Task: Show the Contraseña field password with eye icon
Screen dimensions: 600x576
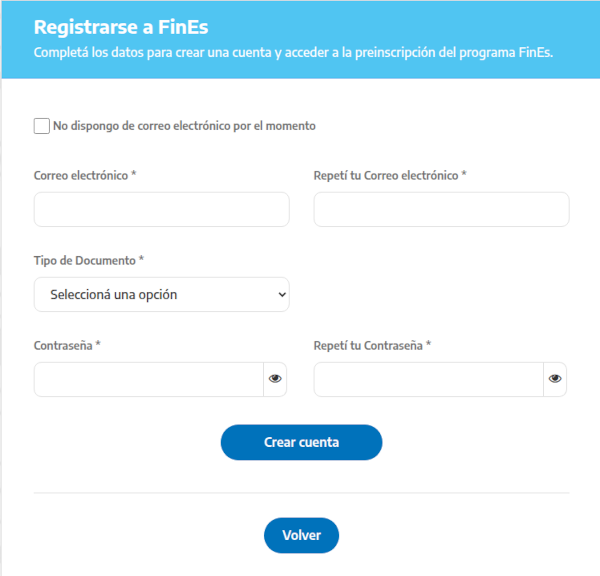Action: tap(275, 379)
